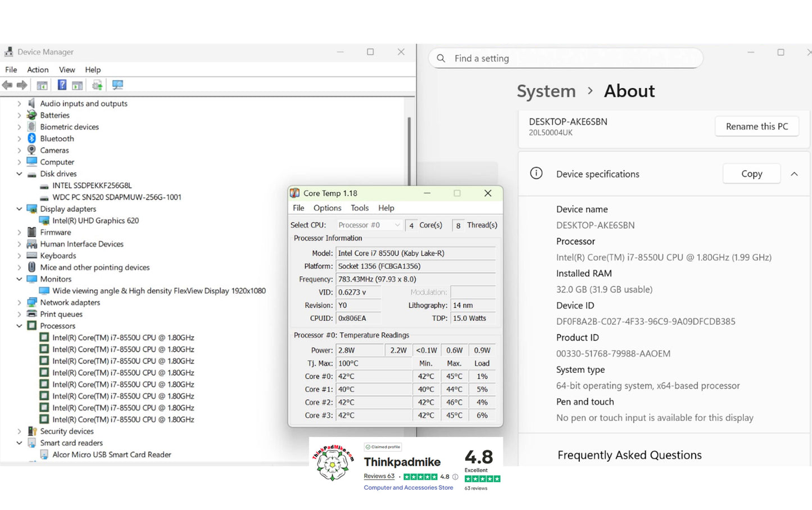Click the Copy button for device specifications
This screenshot has width=812, height=510.
click(x=751, y=174)
